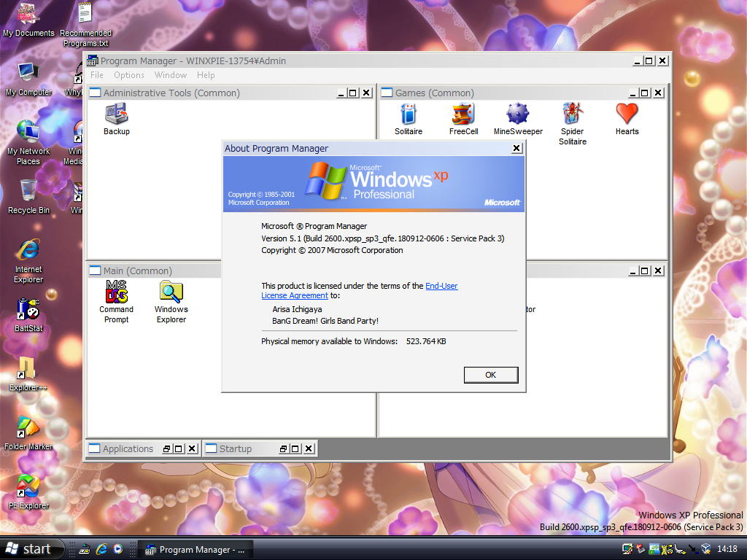747x560 pixels.
Task: Launch FreeCell from Games group
Action: click(463, 119)
